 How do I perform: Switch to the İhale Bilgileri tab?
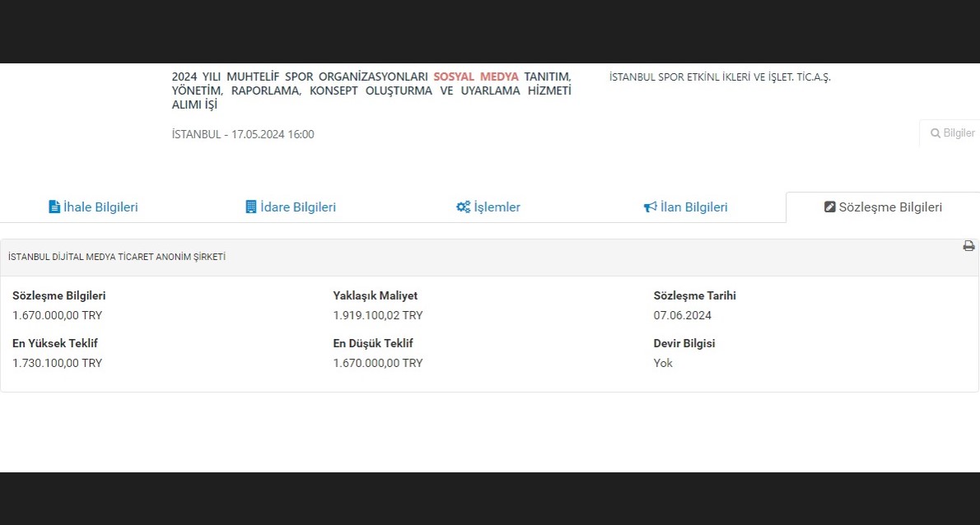pyautogui.click(x=100, y=207)
